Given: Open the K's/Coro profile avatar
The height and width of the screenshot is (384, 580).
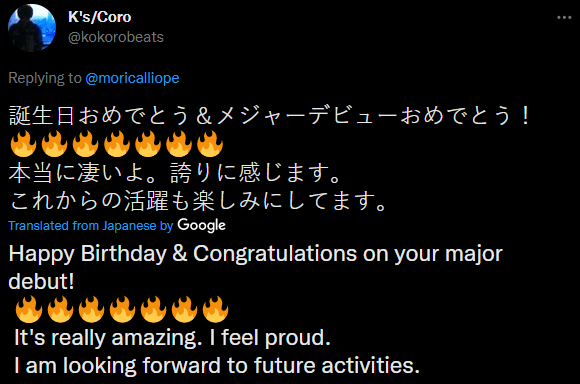Looking at the screenshot, I should click(x=32, y=28).
